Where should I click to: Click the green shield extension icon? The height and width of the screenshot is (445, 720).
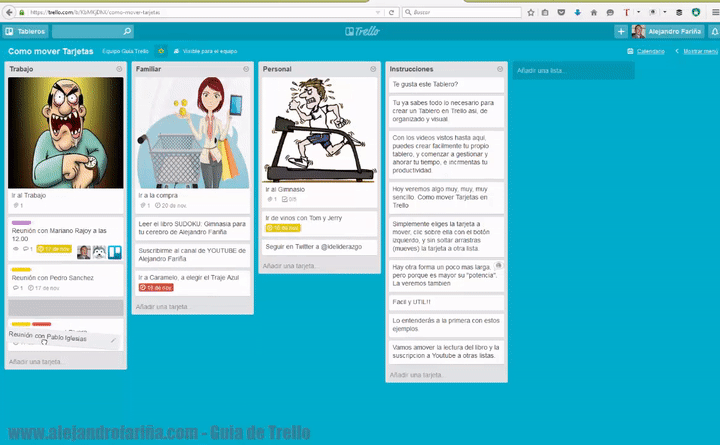pyautogui.click(x=696, y=12)
